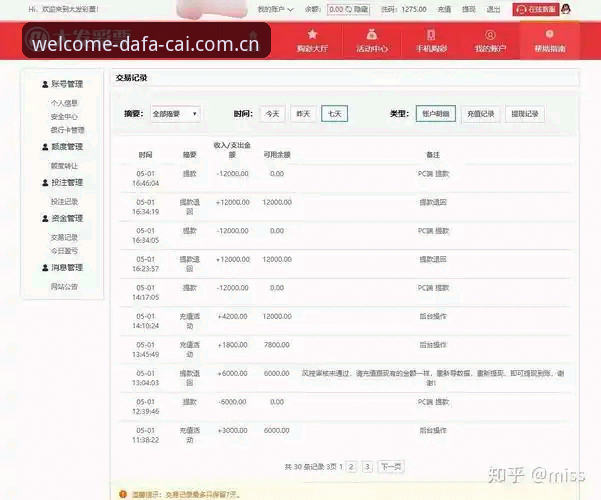Click the 下一页 next page button

pyautogui.click(x=391, y=467)
